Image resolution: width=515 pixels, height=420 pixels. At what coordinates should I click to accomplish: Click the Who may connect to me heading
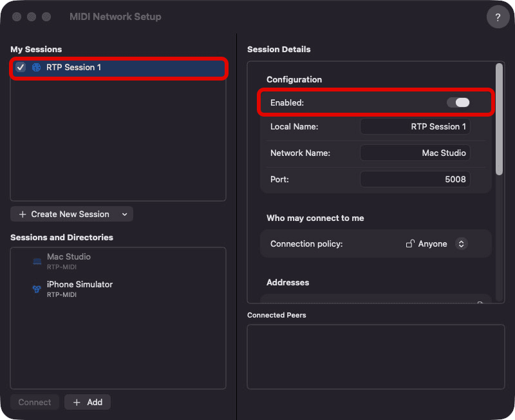click(x=315, y=218)
